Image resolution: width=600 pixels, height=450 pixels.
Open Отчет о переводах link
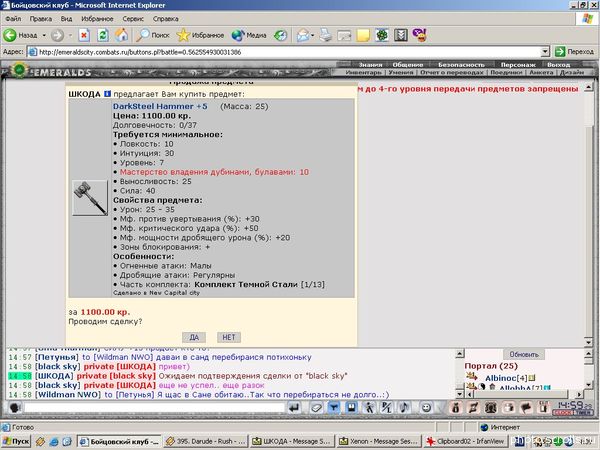[452, 72]
